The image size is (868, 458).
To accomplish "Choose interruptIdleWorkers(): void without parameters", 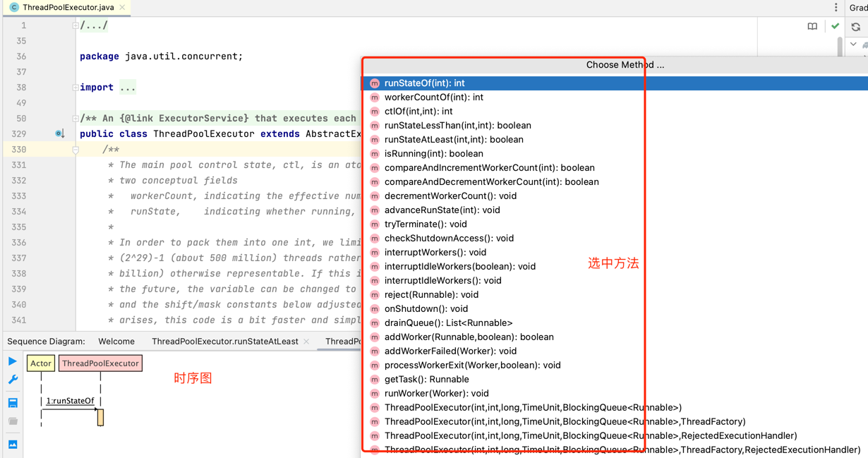I will [x=615, y=281].
